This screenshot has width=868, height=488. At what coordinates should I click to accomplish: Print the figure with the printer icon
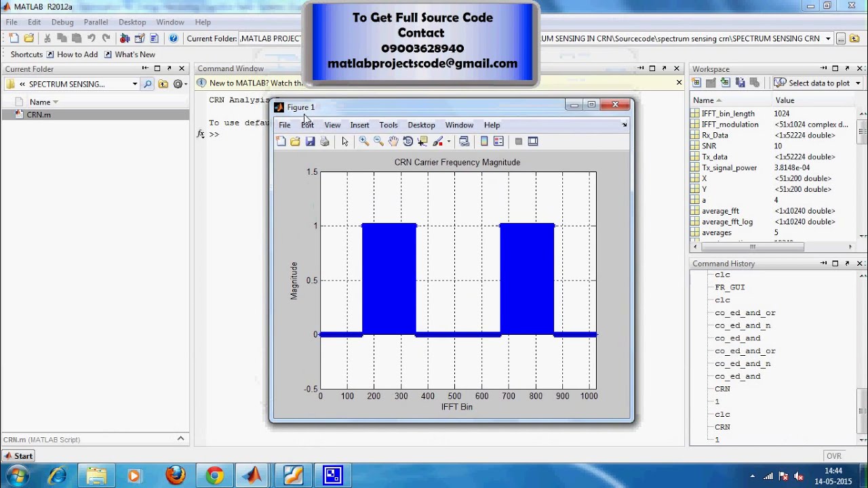(325, 141)
